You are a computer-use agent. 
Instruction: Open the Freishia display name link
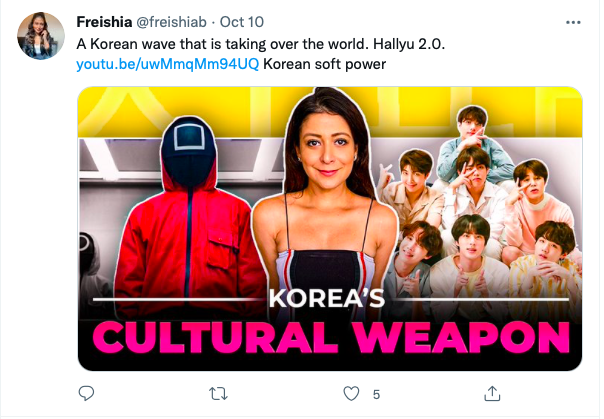tap(106, 22)
